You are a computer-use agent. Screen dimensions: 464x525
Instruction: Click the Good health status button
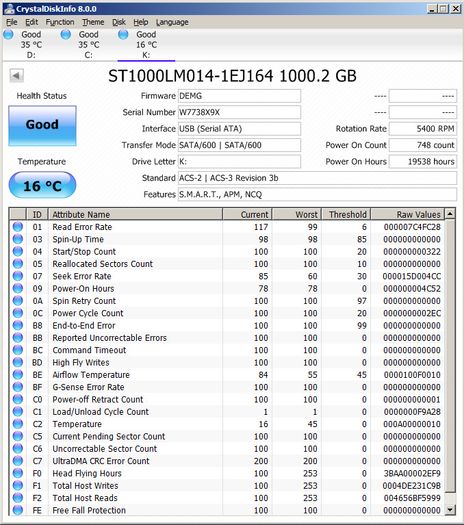(x=43, y=126)
